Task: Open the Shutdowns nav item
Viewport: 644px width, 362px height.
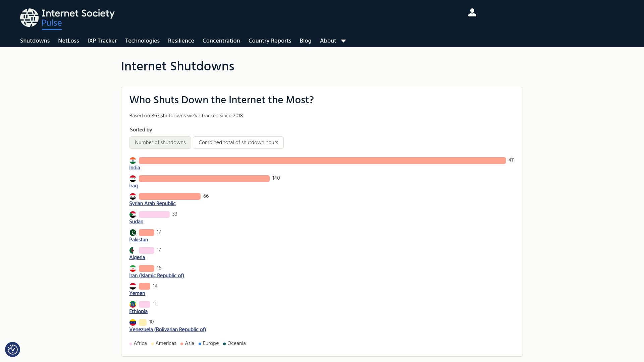Action: click(35, 41)
